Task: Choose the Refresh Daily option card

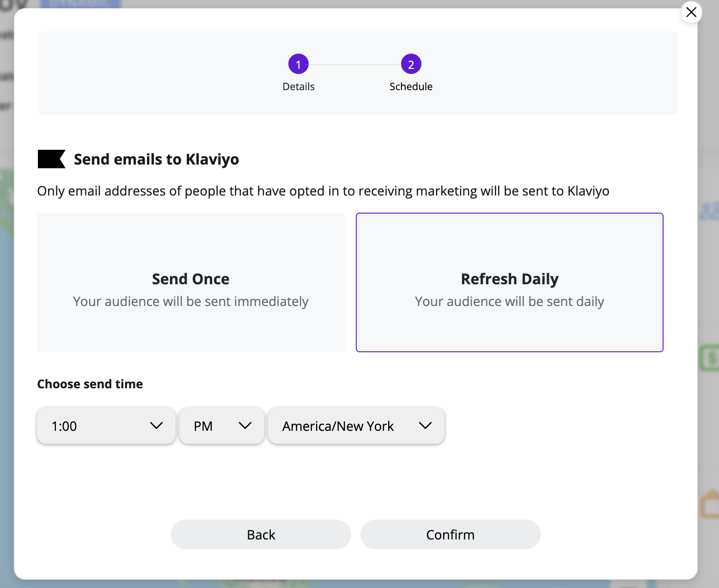Action: click(510, 282)
